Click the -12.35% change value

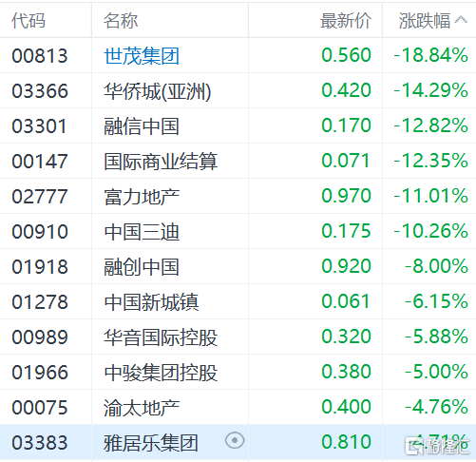click(430, 161)
